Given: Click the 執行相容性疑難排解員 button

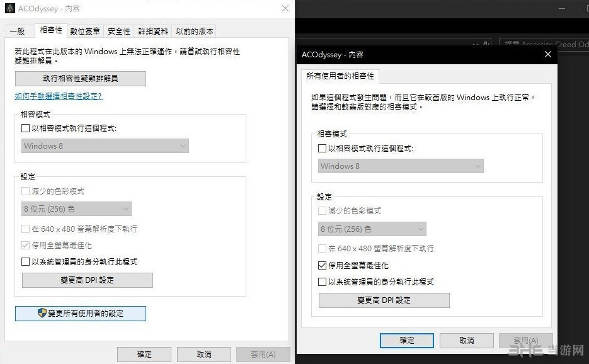Looking at the screenshot, I should 81,79.
